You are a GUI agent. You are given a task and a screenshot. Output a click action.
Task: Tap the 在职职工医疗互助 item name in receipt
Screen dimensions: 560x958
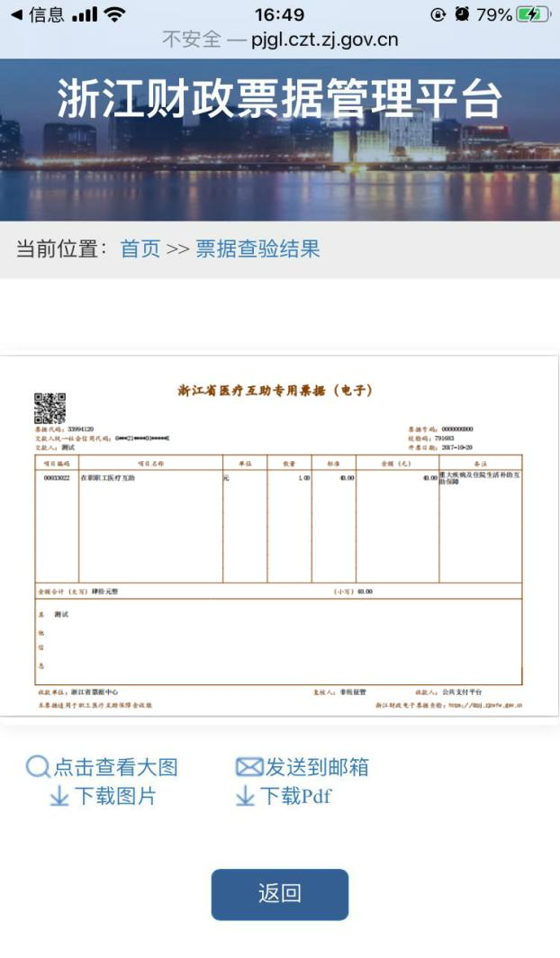pos(107,478)
